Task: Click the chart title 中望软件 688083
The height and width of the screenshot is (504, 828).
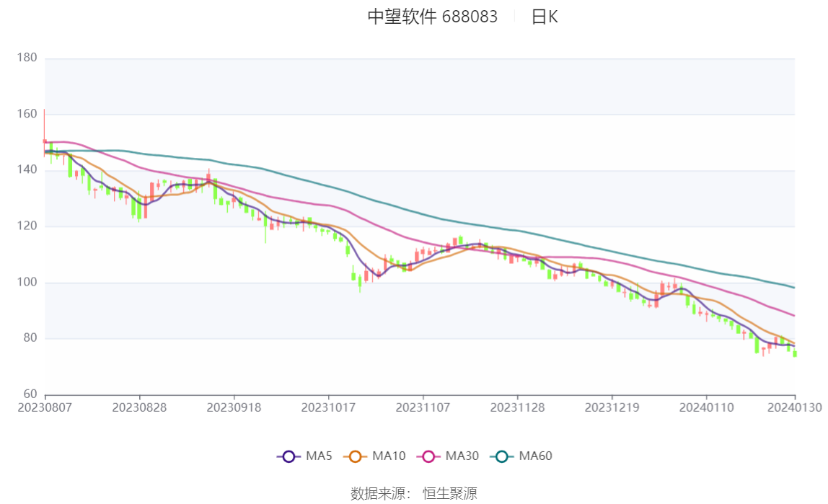Action: [433, 17]
